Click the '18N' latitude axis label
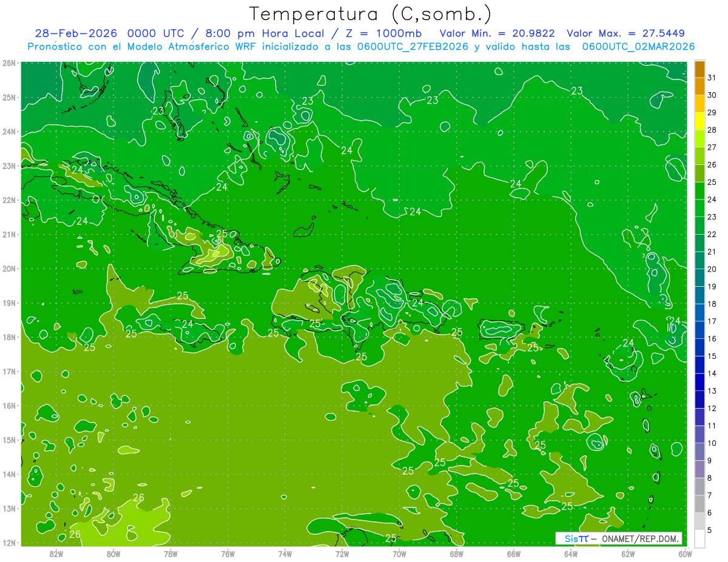Screen dimensions: 728x562 click(x=9, y=337)
